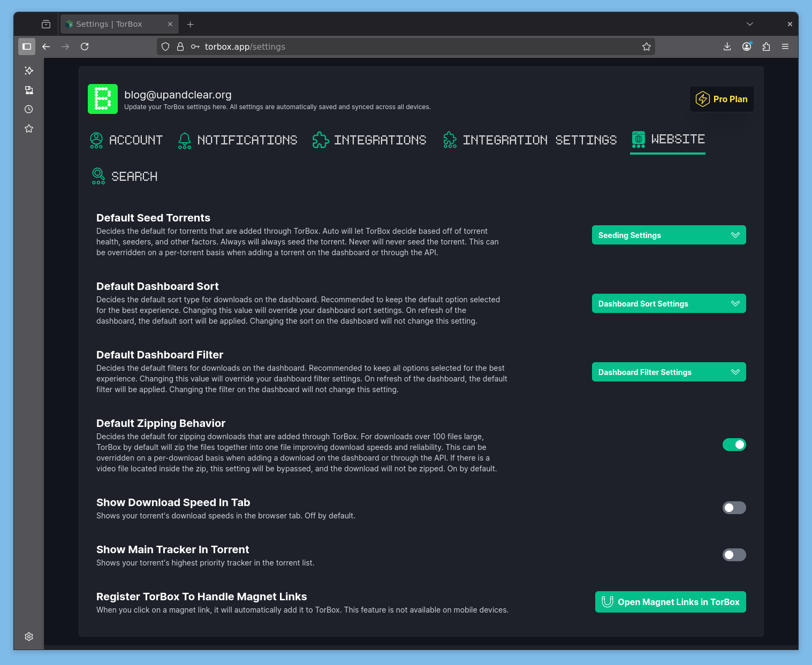Open history clock icon in sidebar

pos(29,109)
